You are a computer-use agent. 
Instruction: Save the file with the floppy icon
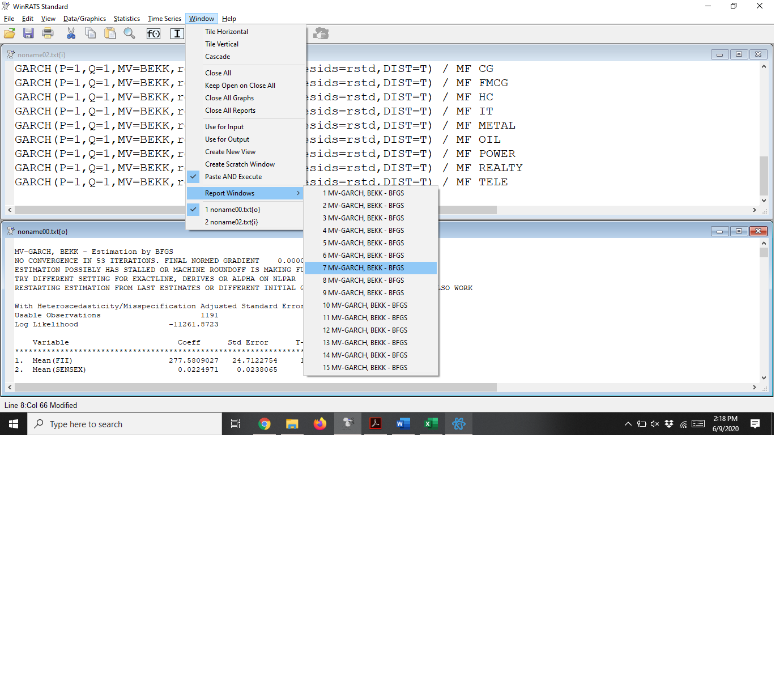(x=28, y=34)
